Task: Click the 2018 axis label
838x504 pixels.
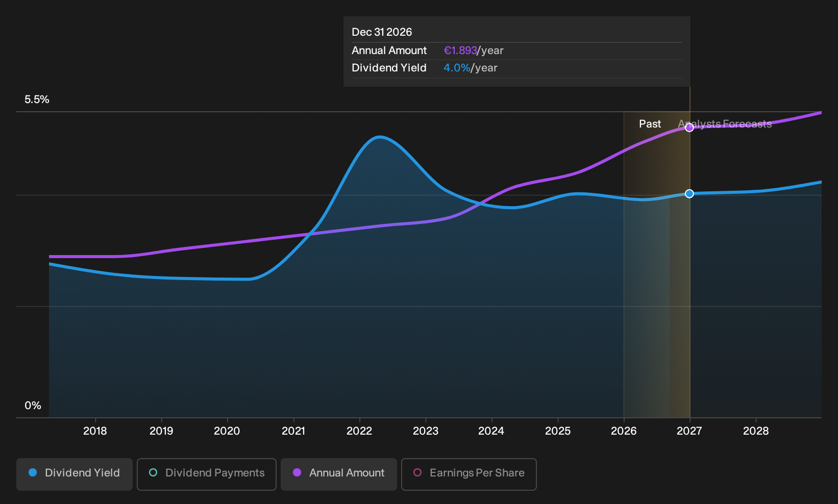Action: (x=95, y=431)
